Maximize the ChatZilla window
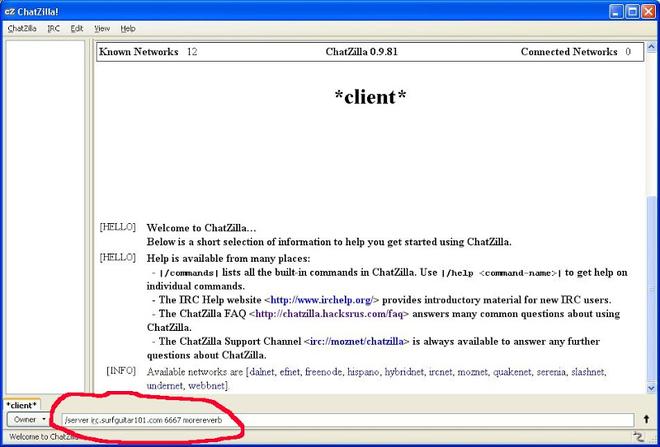This screenshot has height=447, width=660. pos(632,11)
